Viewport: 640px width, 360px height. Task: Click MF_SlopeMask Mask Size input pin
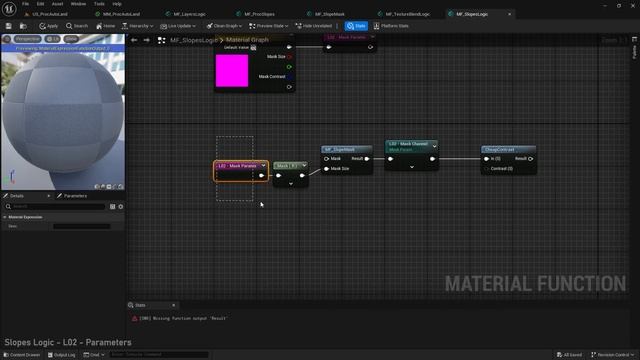click(x=327, y=169)
